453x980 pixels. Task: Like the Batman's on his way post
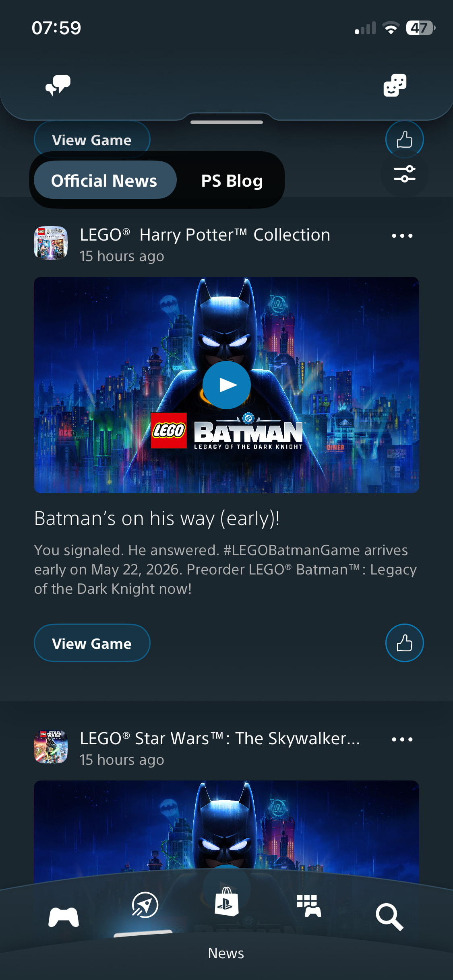(404, 643)
